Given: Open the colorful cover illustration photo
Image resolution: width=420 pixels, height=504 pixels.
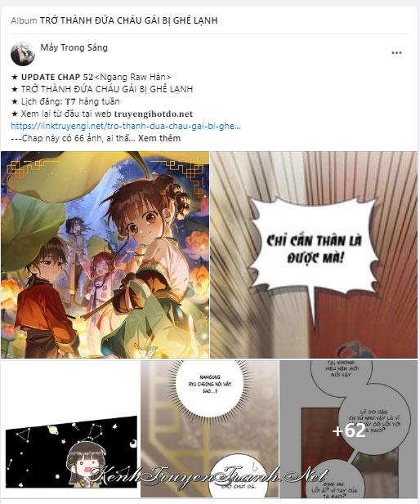Looking at the screenshot, I should pos(105,255).
